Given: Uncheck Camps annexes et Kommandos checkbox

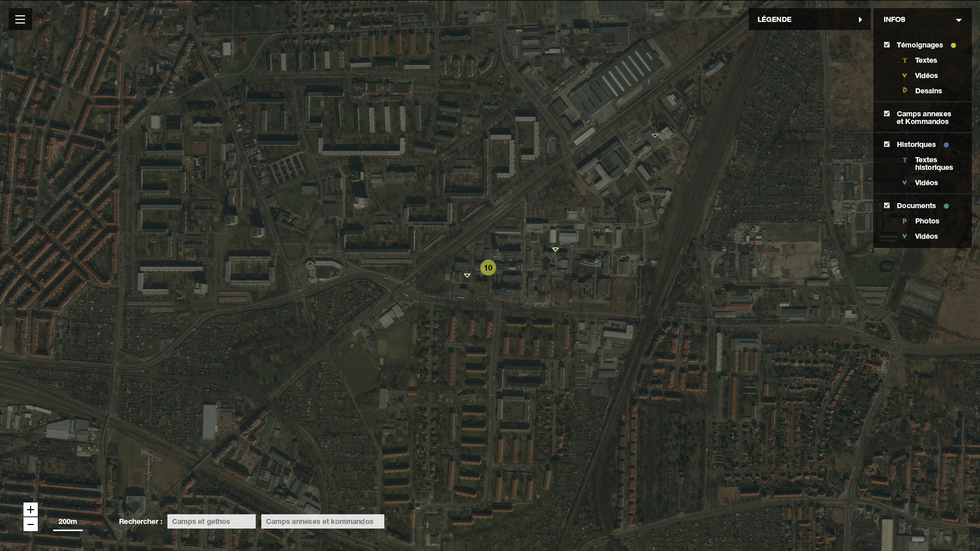Looking at the screenshot, I should [x=887, y=114].
